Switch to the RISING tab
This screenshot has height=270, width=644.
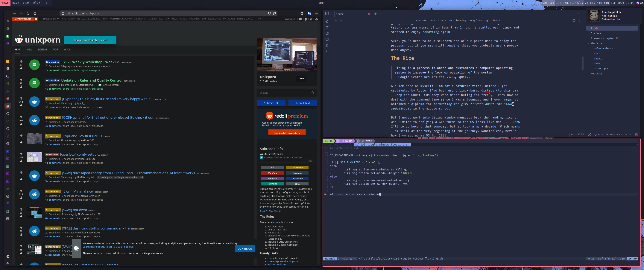click(42, 49)
